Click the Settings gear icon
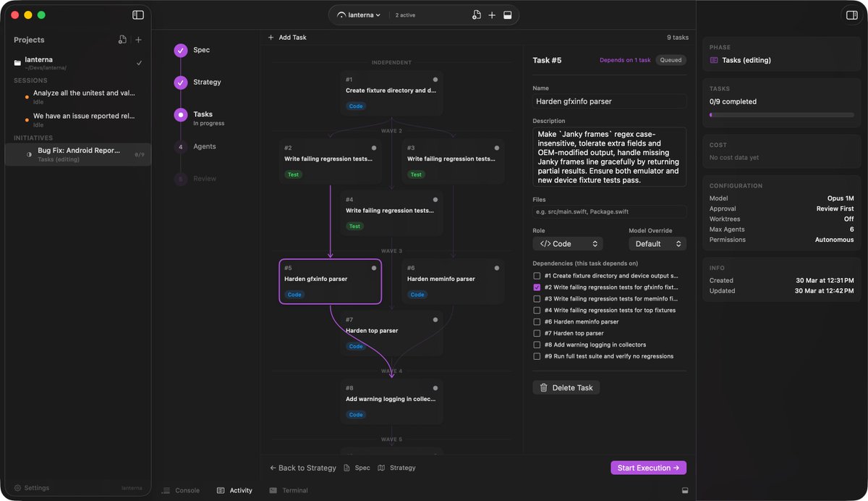Viewport: 868px width, 501px height. (18, 488)
